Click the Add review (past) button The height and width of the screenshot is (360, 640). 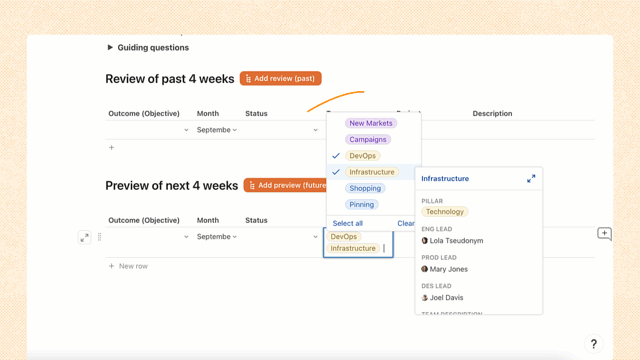pyautogui.click(x=280, y=78)
